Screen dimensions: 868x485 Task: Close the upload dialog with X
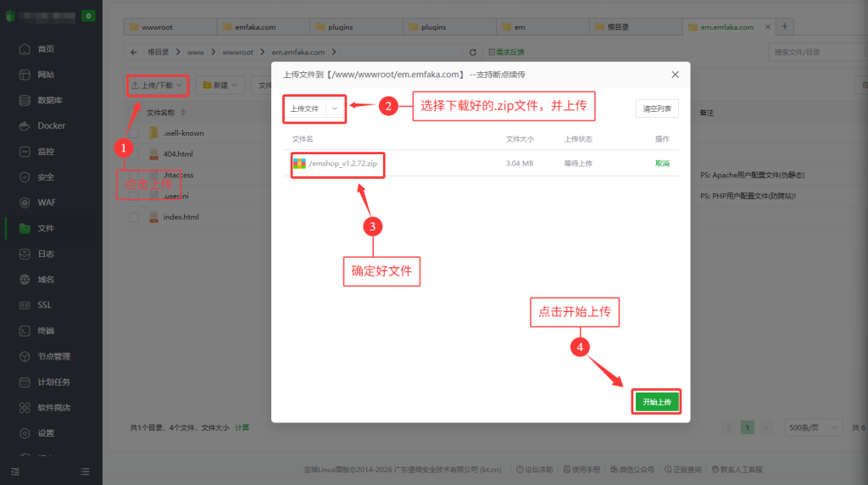tap(675, 75)
